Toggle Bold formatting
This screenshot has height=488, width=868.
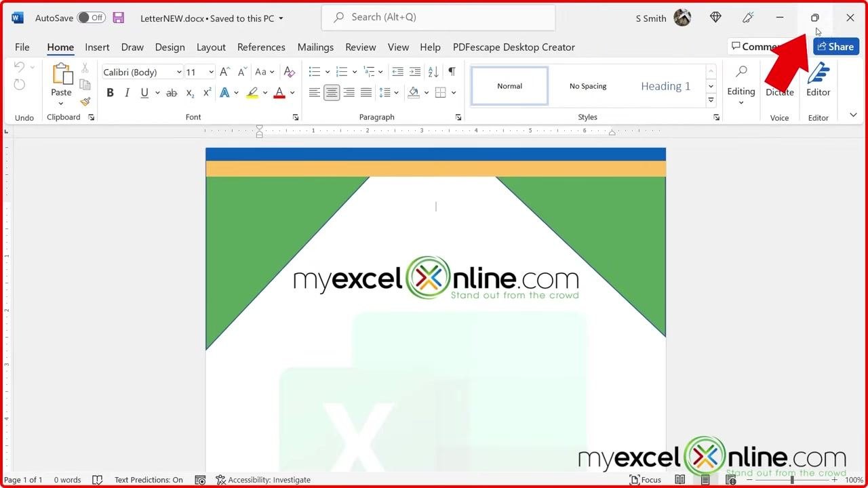pyautogui.click(x=110, y=93)
